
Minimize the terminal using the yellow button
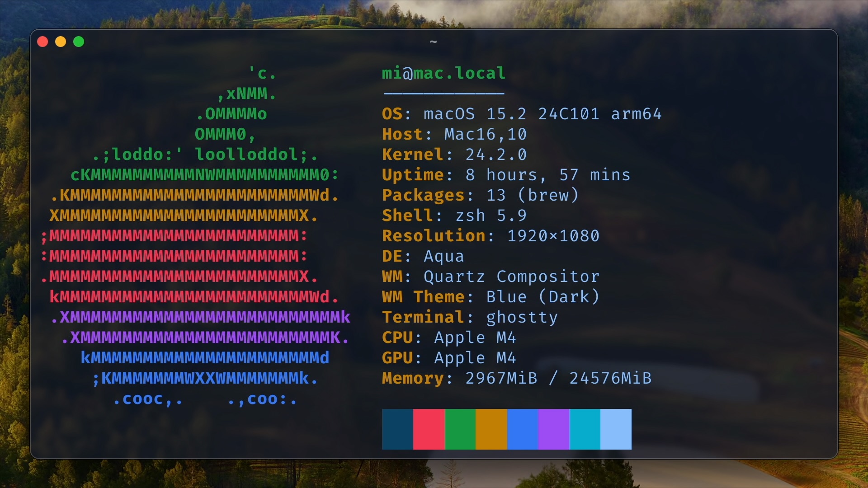tap(61, 42)
